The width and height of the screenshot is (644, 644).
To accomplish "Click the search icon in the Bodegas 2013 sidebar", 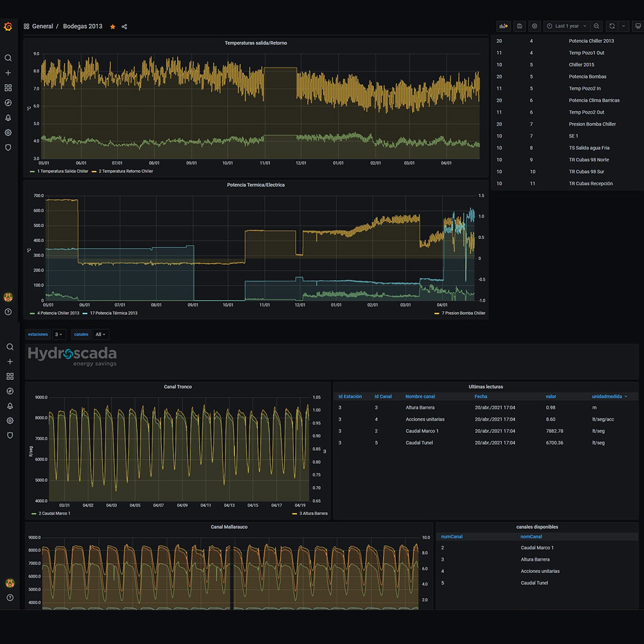I will pyautogui.click(x=8, y=58).
